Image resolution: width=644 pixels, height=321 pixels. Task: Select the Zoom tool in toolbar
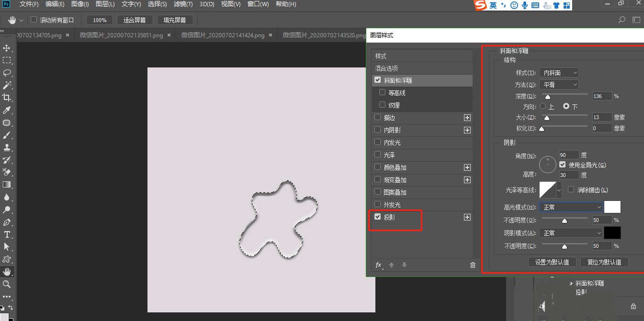[x=7, y=284]
